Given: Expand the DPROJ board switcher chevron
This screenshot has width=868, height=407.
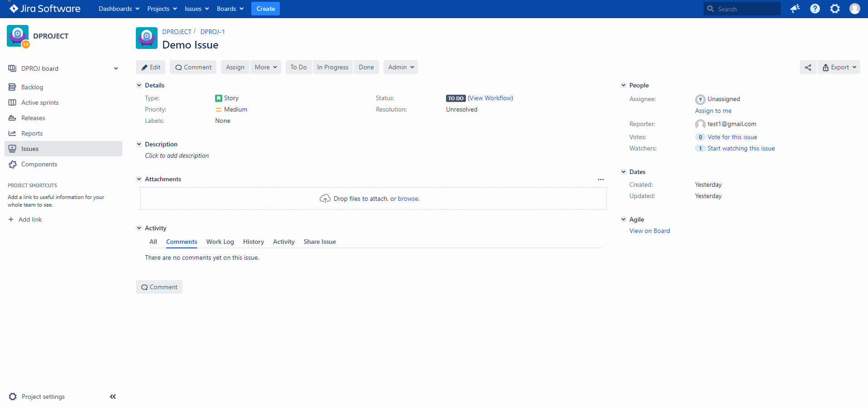Looking at the screenshot, I should pyautogui.click(x=116, y=68).
